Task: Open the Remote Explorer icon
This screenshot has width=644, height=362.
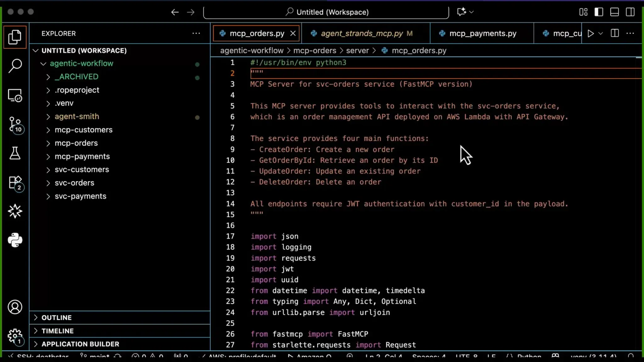Action: pyautogui.click(x=15, y=95)
